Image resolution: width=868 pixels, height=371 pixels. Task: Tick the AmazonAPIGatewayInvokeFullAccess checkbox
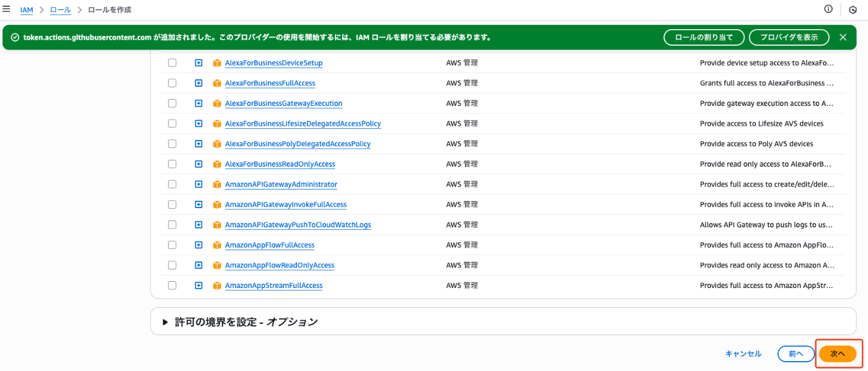[172, 204]
